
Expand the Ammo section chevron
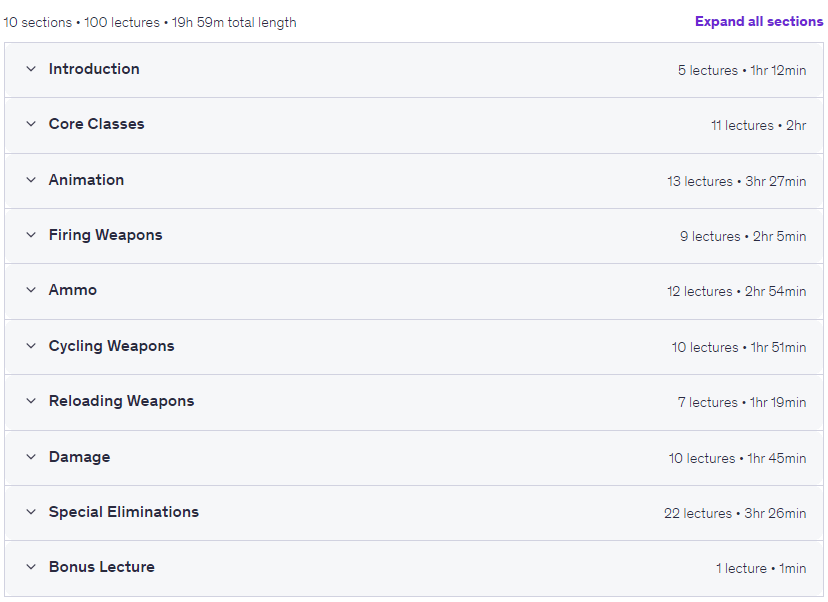pos(31,290)
